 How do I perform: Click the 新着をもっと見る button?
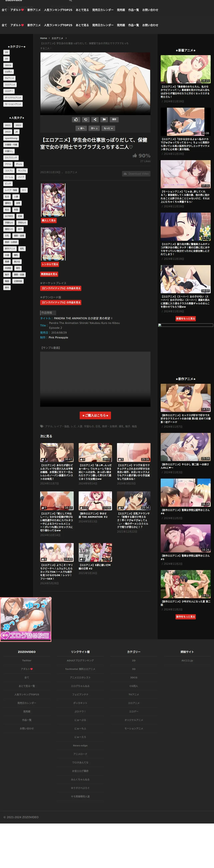186,318
